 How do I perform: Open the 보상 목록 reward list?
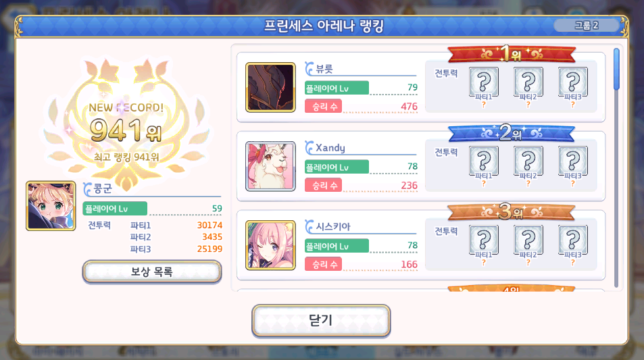pyautogui.click(x=152, y=272)
